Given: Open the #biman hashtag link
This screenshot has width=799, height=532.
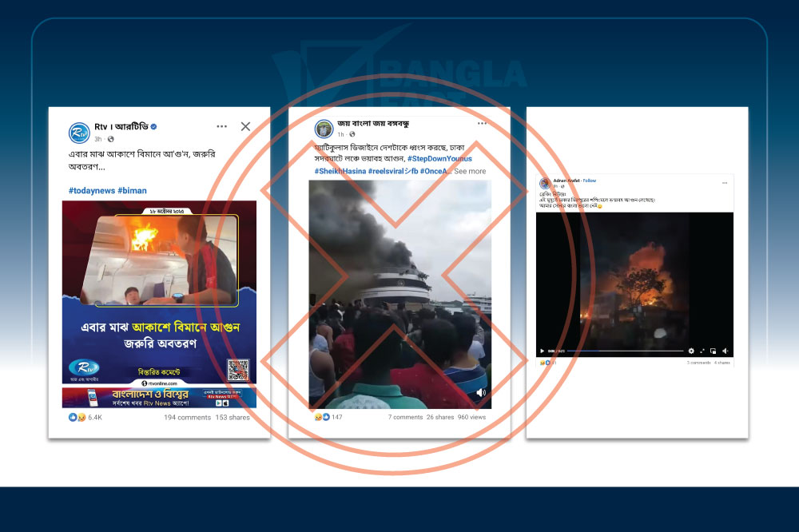Looking at the screenshot, I should point(132,191).
